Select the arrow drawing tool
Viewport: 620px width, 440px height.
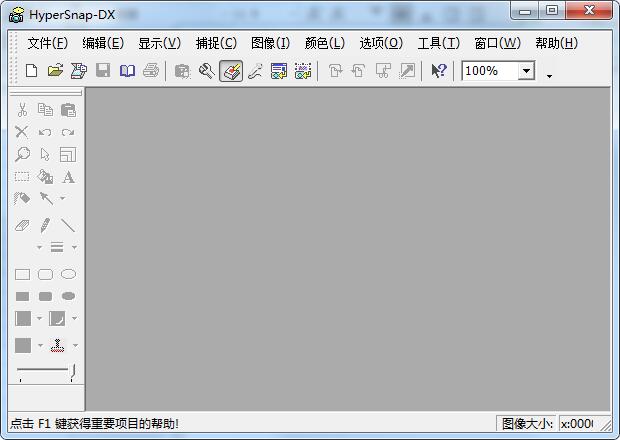coord(46,198)
